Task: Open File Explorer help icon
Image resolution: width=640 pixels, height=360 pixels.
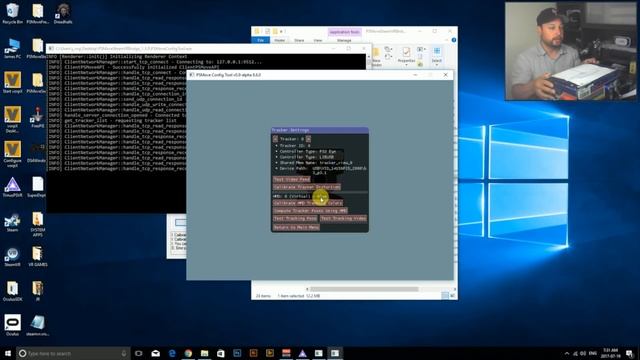Action: click(x=453, y=40)
